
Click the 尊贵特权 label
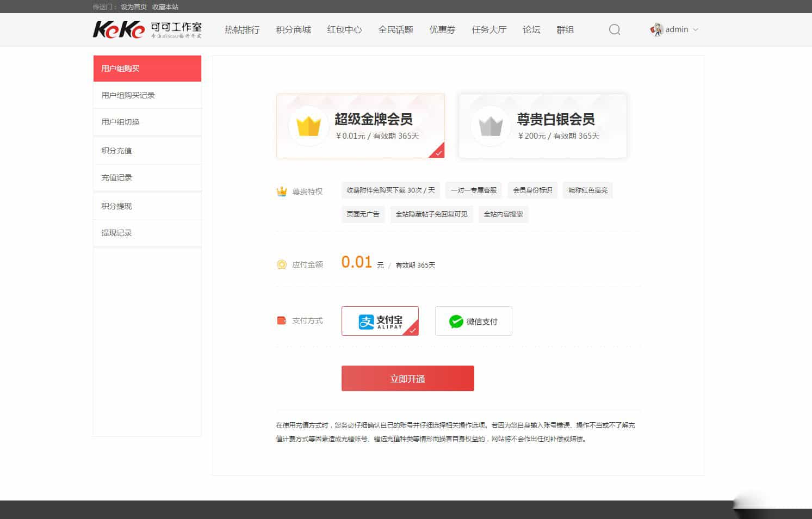coord(307,191)
